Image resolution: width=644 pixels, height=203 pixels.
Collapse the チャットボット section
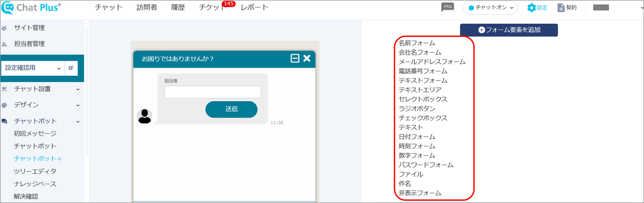(x=78, y=122)
